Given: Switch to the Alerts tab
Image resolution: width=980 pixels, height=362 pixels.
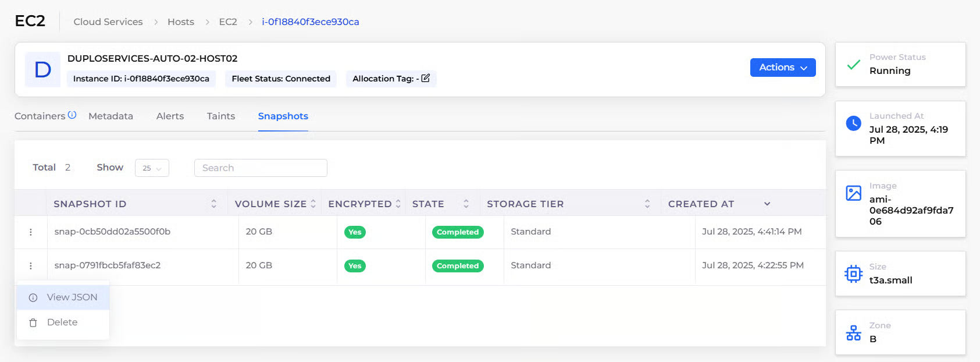Looking at the screenshot, I should click(170, 116).
